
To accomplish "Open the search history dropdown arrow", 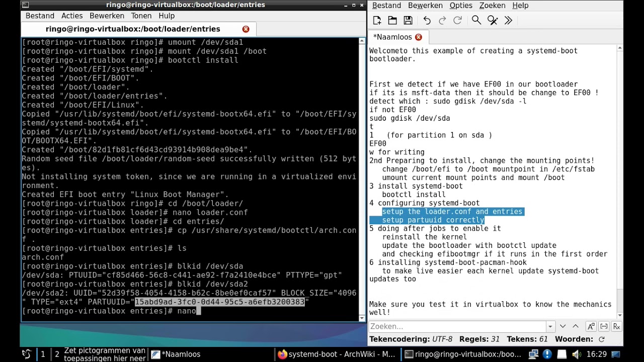I will pyautogui.click(x=550, y=326).
